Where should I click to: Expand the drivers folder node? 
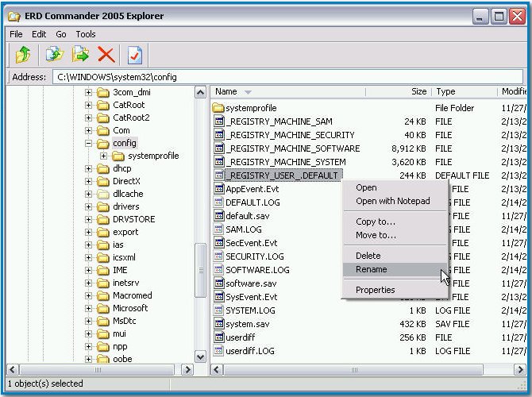(89, 206)
